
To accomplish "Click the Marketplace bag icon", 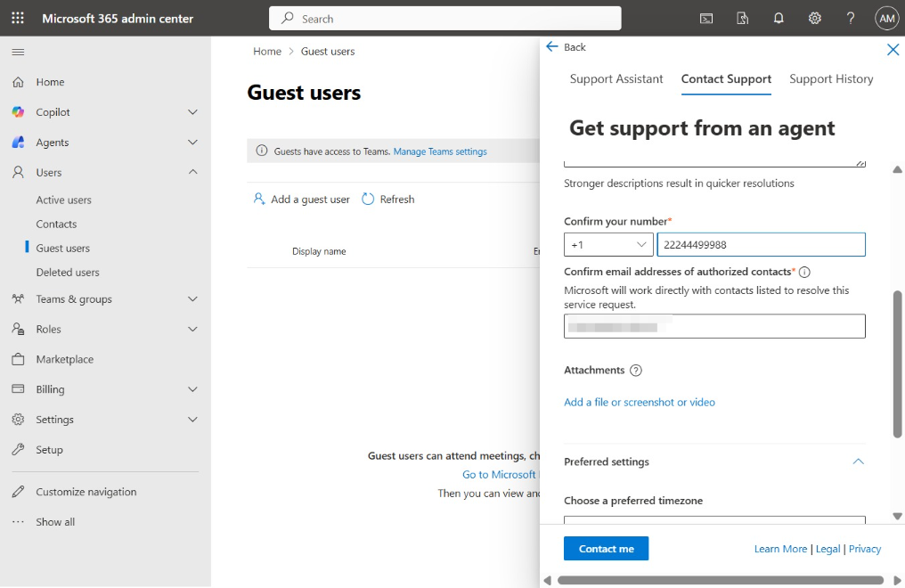I will 18,359.
